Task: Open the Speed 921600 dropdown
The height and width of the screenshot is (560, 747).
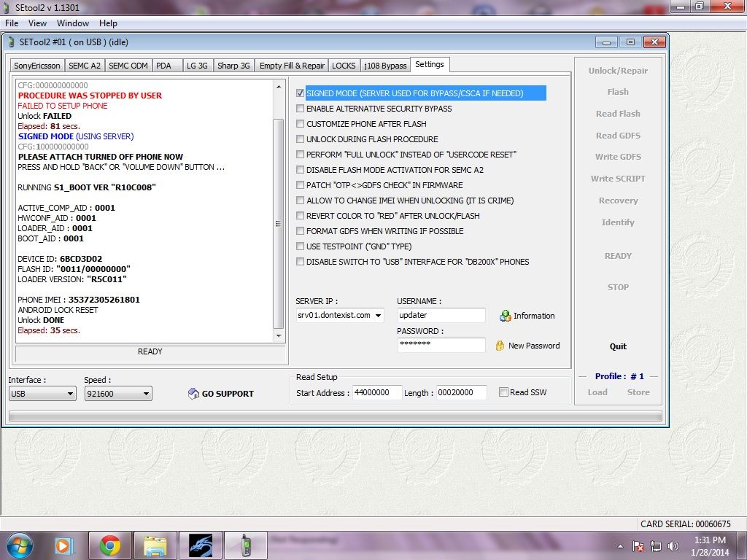Action: coord(146,394)
